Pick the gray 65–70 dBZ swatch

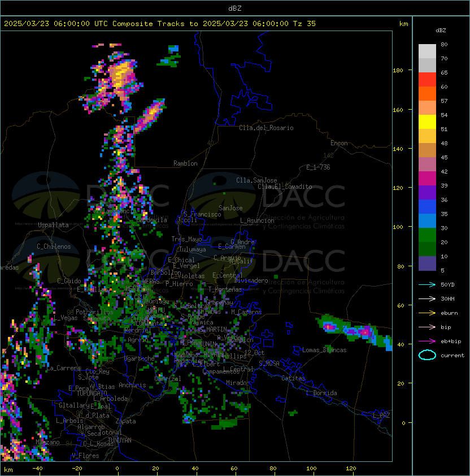click(x=427, y=65)
